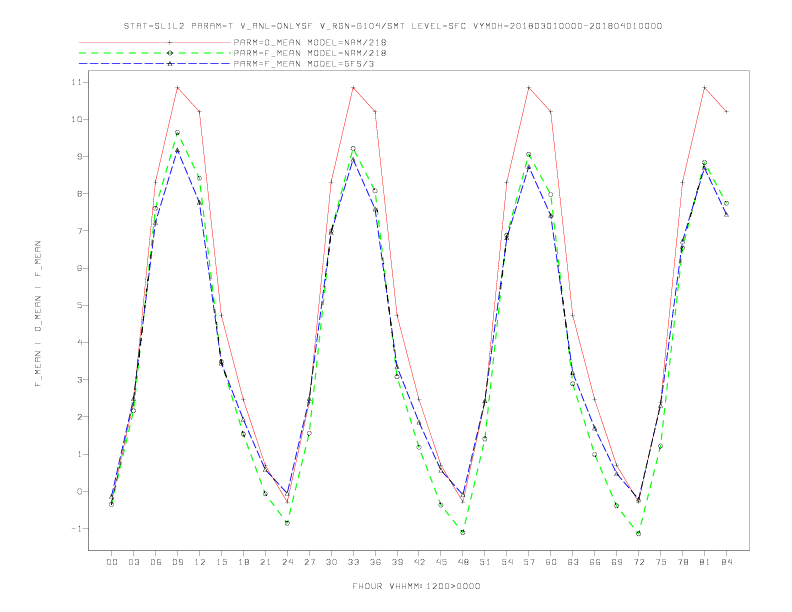Click the green dashed line legend sample
Screen dimensions: 792x612
coord(155,53)
